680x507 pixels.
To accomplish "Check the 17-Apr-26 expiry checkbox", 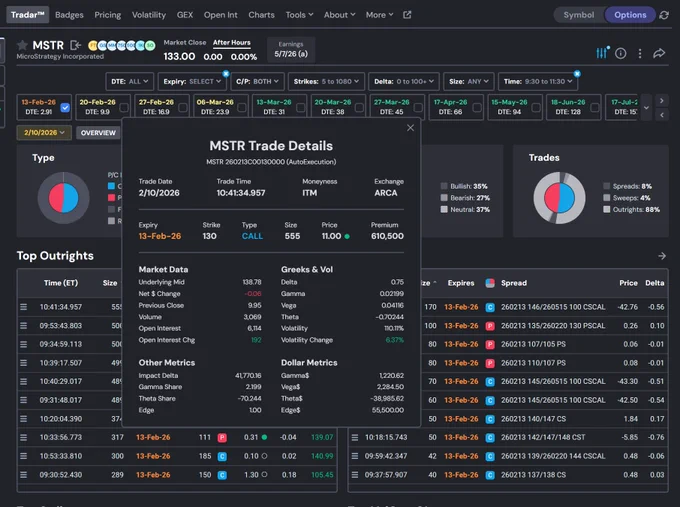I will click(477, 107).
